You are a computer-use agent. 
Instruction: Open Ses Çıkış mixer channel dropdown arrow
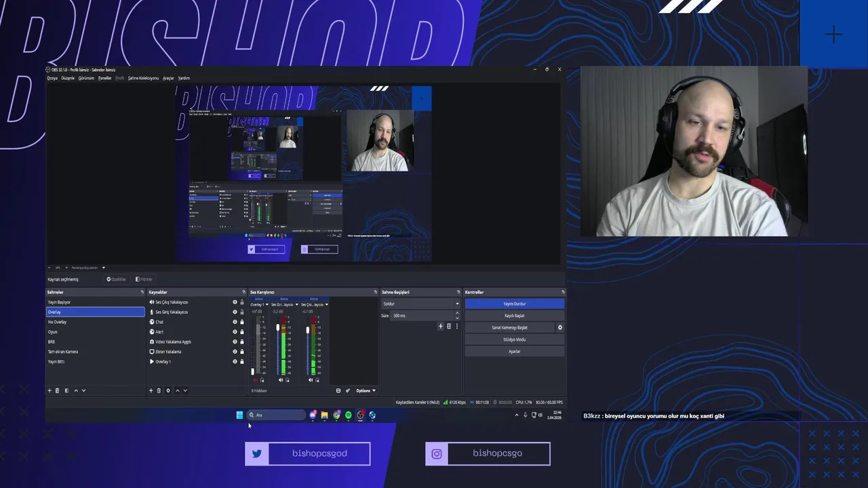coord(326,304)
